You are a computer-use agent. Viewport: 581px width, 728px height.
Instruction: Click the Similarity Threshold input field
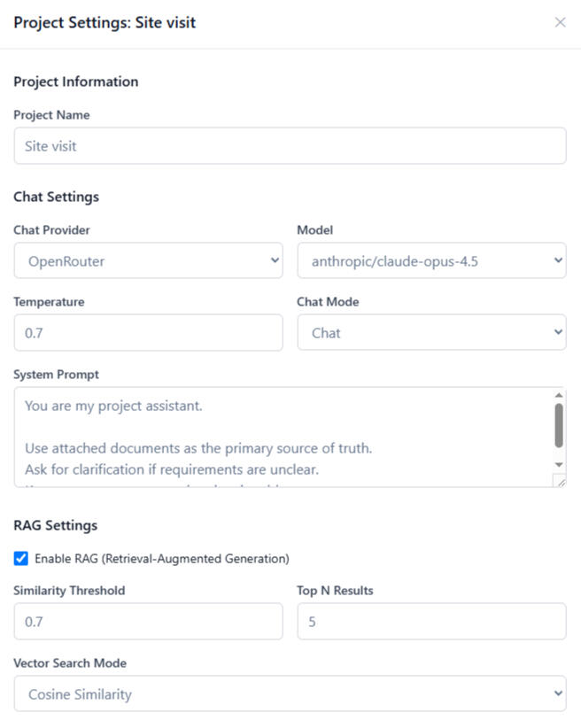pyautogui.click(x=148, y=621)
